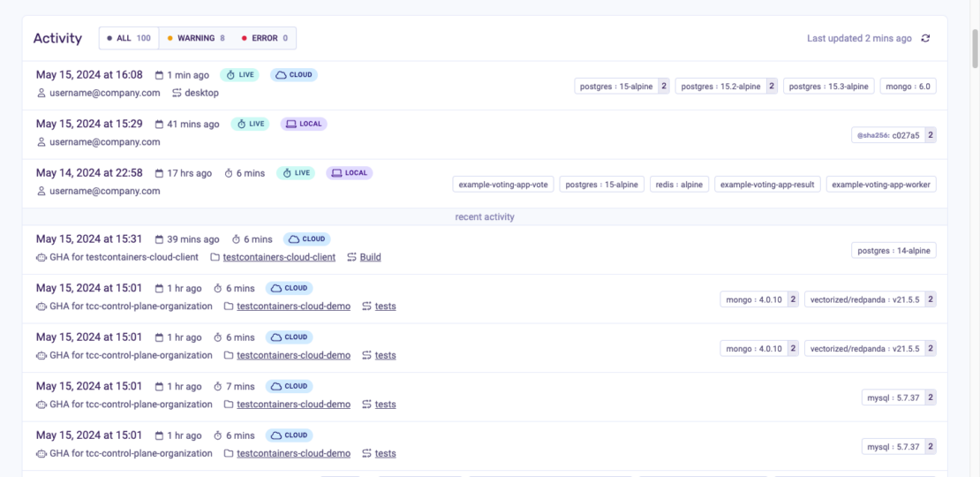The height and width of the screenshot is (477, 980).
Task: Click the GitHub Actions icon for testcontainers-cloud-client
Action: coord(41,257)
